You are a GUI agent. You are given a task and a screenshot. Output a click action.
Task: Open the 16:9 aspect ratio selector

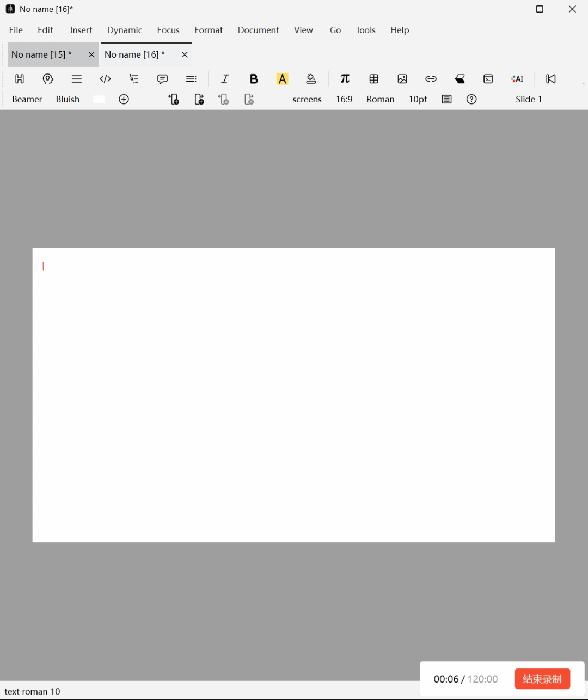tap(344, 99)
